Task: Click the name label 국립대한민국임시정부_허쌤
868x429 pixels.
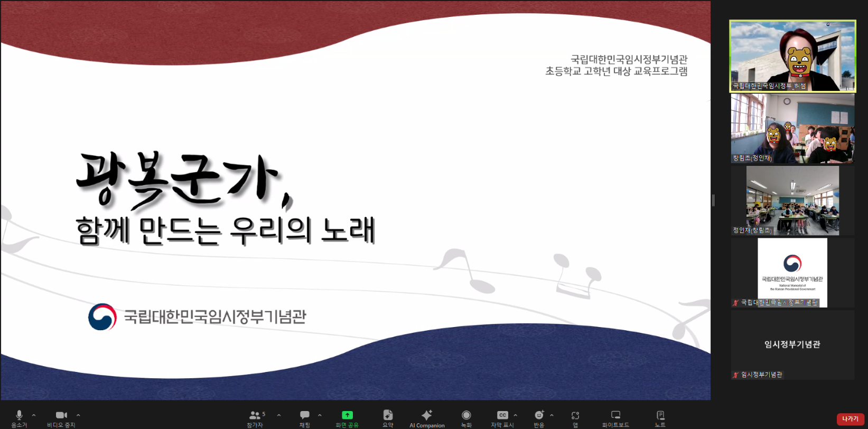Action: pyautogui.click(x=769, y=86)
